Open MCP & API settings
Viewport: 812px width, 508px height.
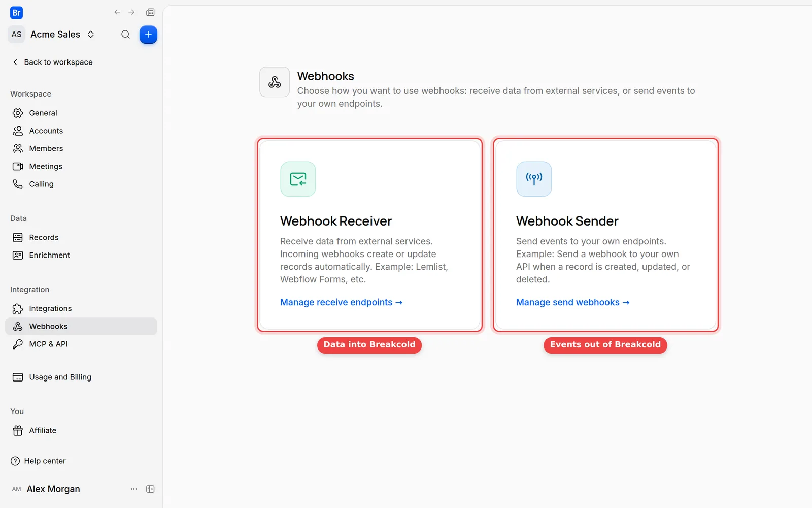81,344
